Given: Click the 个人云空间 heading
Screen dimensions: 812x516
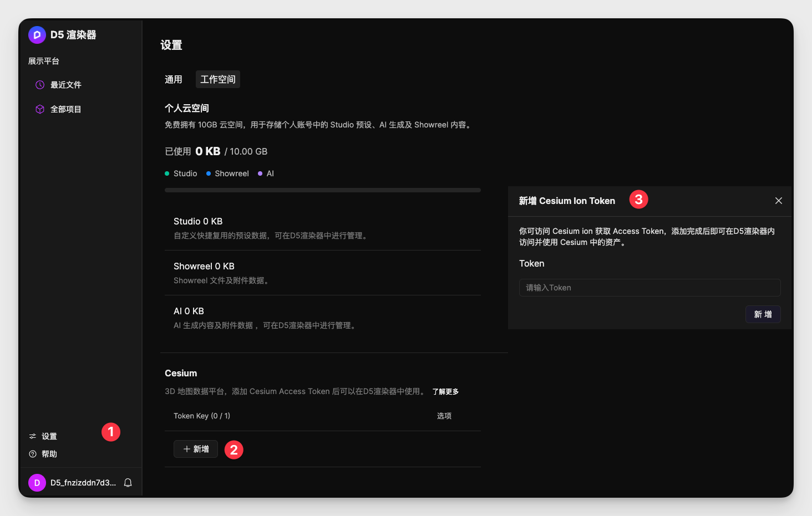Looking at the screenshot, I should [187, 108].
